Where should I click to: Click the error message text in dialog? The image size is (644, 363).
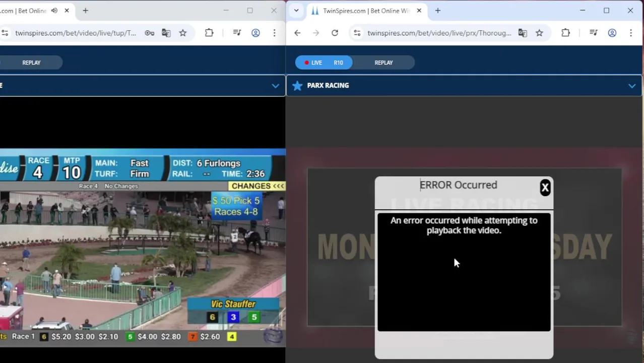pos(464,225)
